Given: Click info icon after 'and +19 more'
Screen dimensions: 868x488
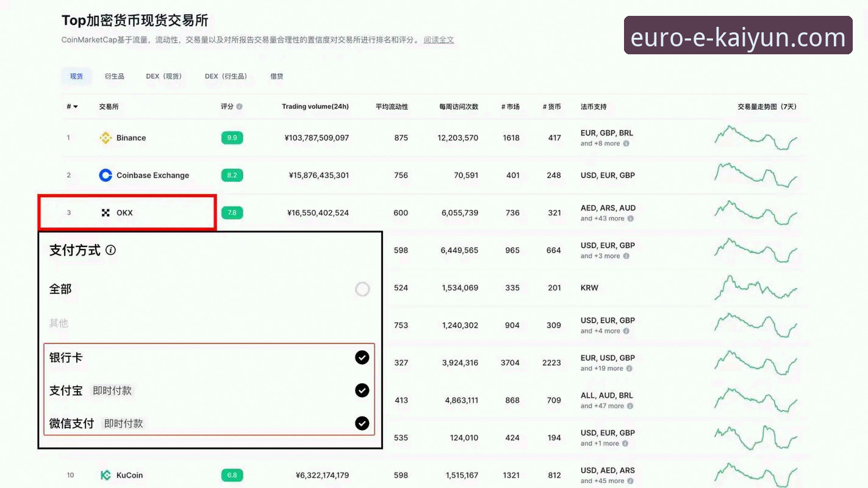Looking at the screenshot, I should coord(629,368).
